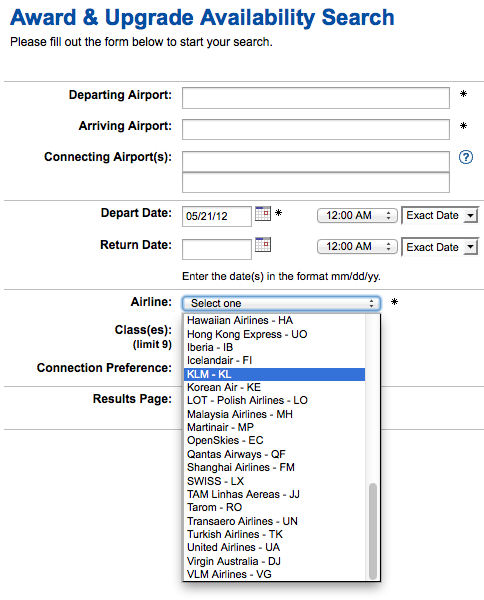
Task: Click the Arriving Airport input field
Action: tap(316, 129)
